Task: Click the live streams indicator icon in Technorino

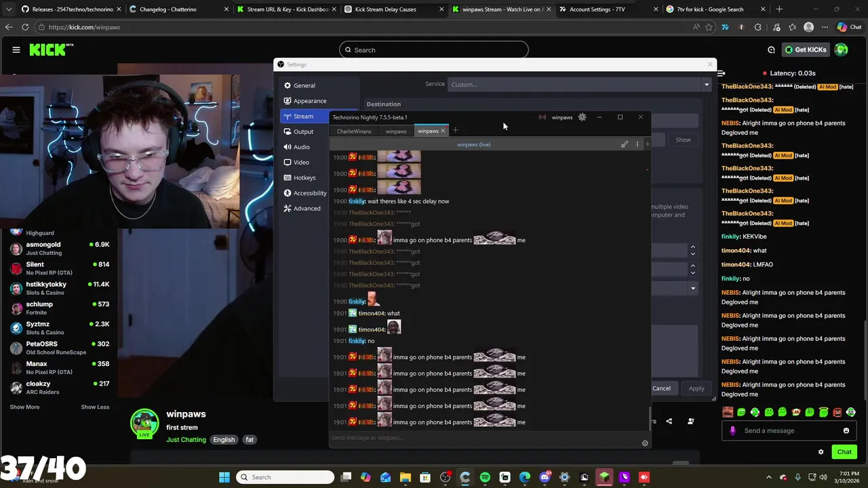Action: [542, 117]
